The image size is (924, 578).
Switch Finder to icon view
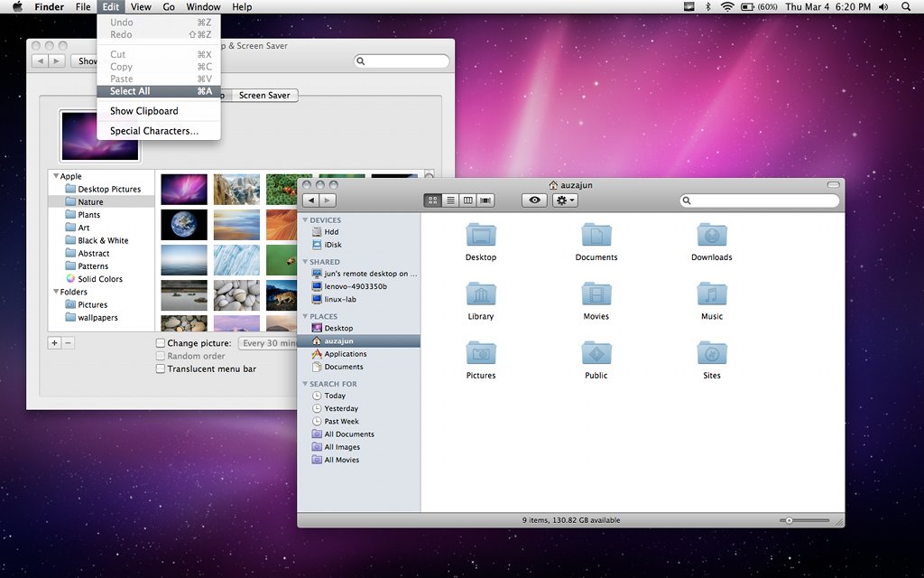(432, 200)
